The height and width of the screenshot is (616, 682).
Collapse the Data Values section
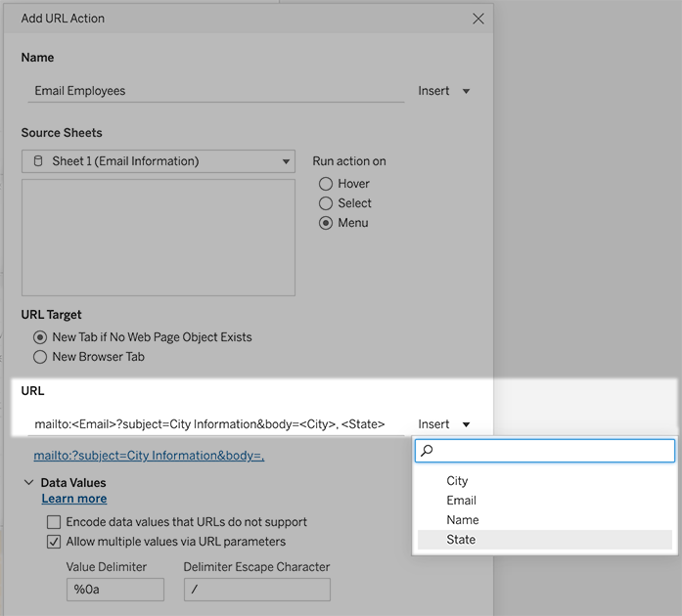(x=28, y=483)
